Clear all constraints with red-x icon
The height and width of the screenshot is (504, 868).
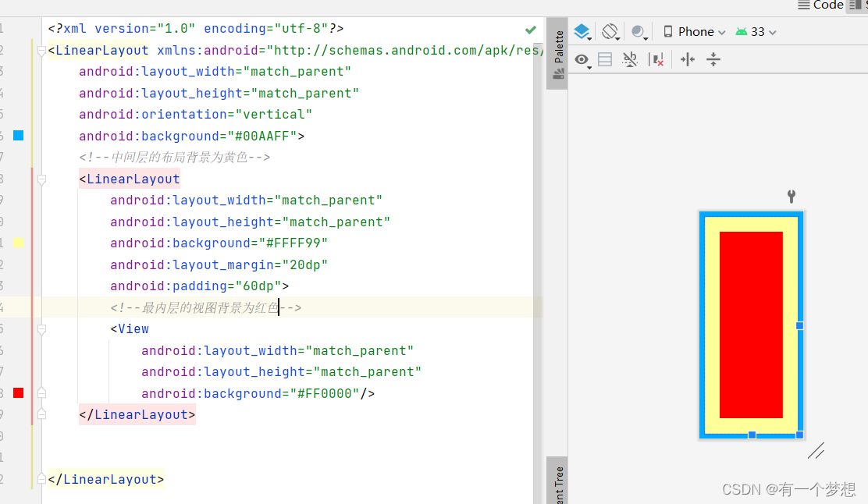coord(656,59)
